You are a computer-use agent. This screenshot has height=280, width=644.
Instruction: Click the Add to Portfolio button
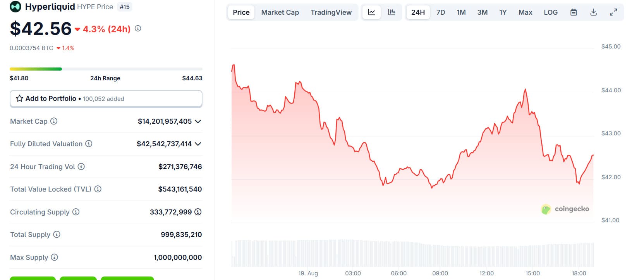106,99
